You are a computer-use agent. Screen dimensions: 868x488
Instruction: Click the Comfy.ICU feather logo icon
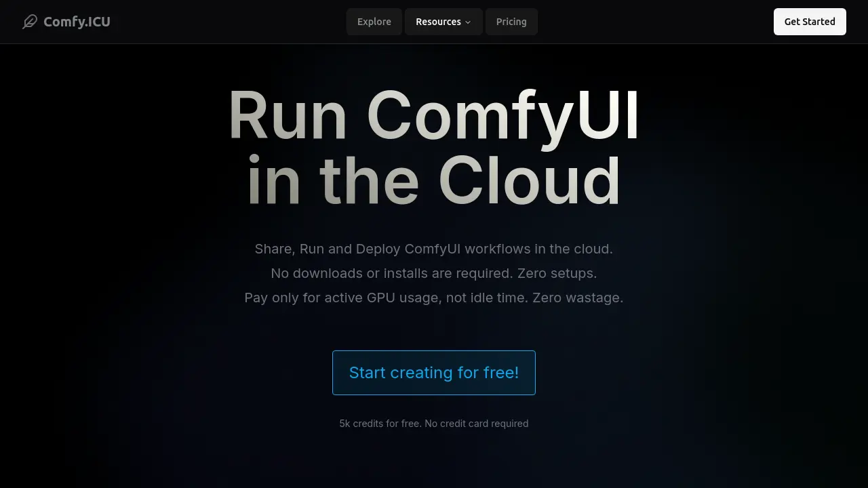click(x=30, y=22)
